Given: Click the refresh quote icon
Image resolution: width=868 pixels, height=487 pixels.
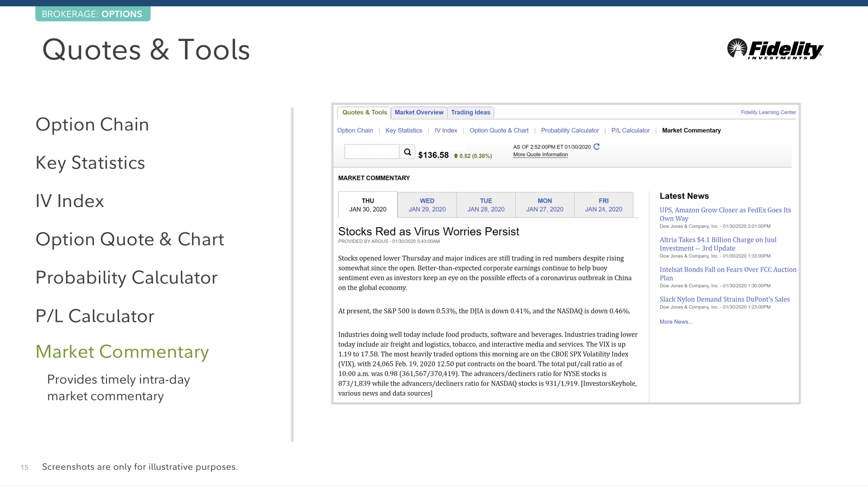Looking at the screenshot, I should pyautogui.click(x=596, y=146).
